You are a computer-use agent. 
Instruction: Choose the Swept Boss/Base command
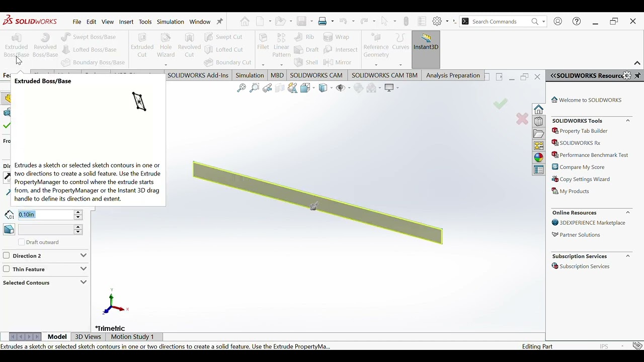point(89,37)
